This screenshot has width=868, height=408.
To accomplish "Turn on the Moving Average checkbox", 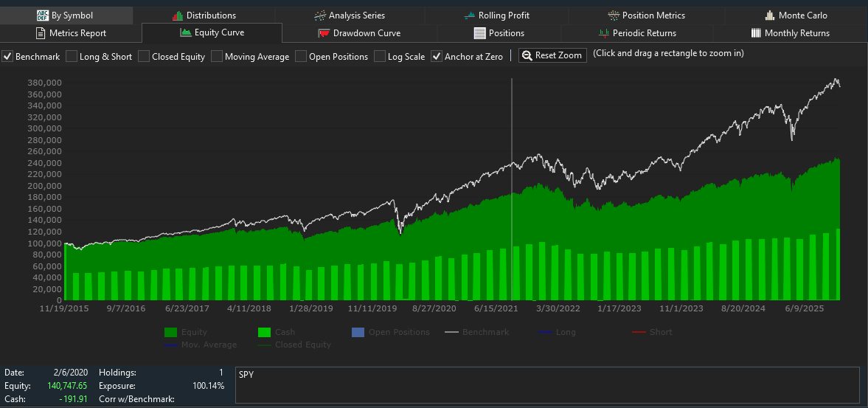I will [x=217, y=57].
